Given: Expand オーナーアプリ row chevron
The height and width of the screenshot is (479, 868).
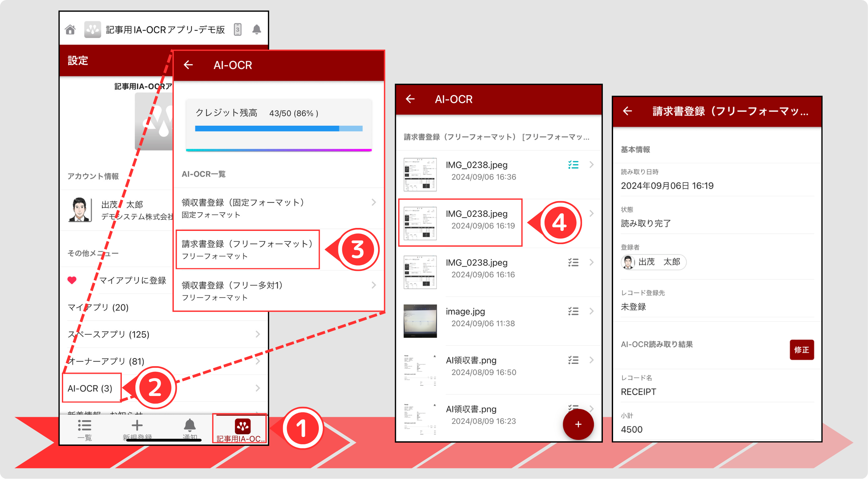Looking at the screenshot, I should click(258, 361).
